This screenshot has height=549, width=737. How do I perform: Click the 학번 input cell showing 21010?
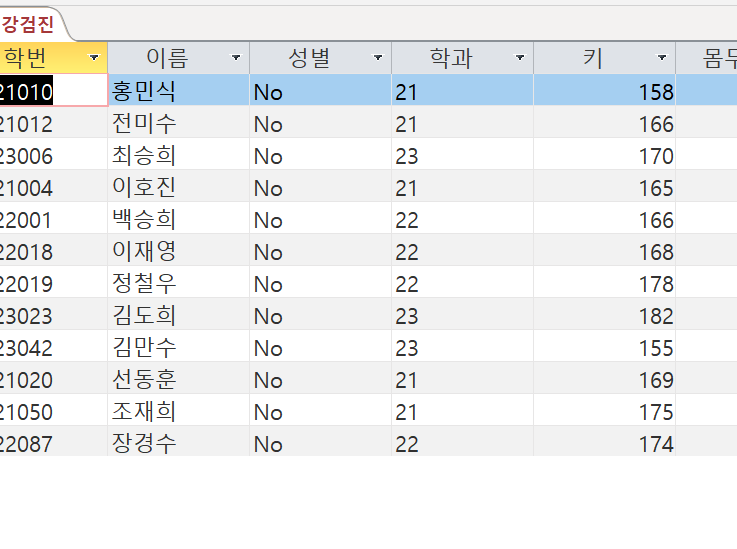[52, 92]
